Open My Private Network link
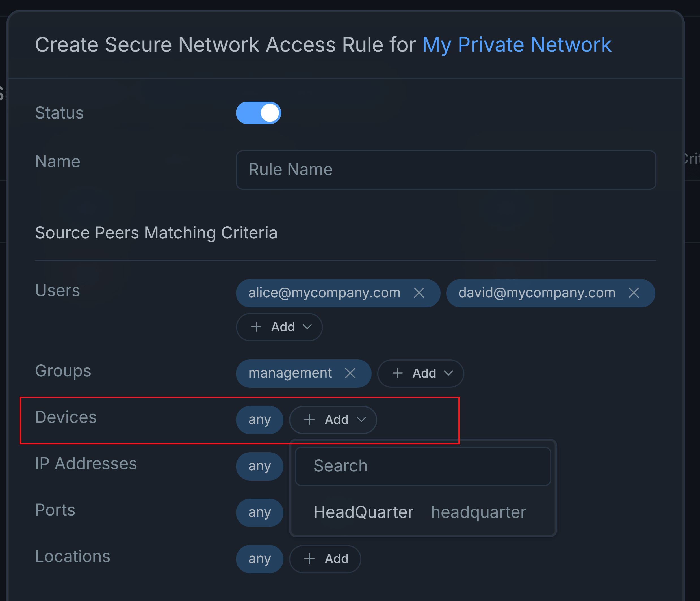 517,45
